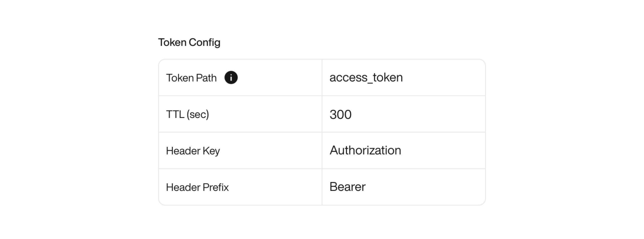Click inside the access_token field to edit
Viewport: 644px width, 239px height.
[366, 77]
